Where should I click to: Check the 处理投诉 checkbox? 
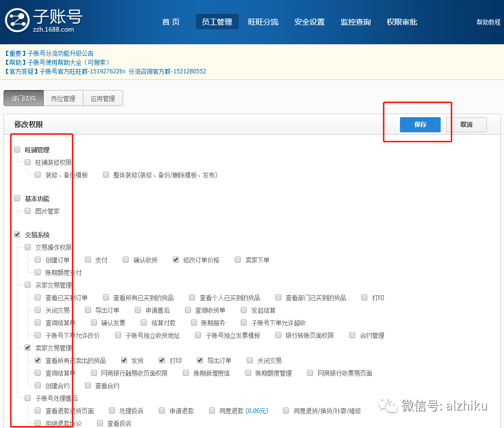coord(112,410)
